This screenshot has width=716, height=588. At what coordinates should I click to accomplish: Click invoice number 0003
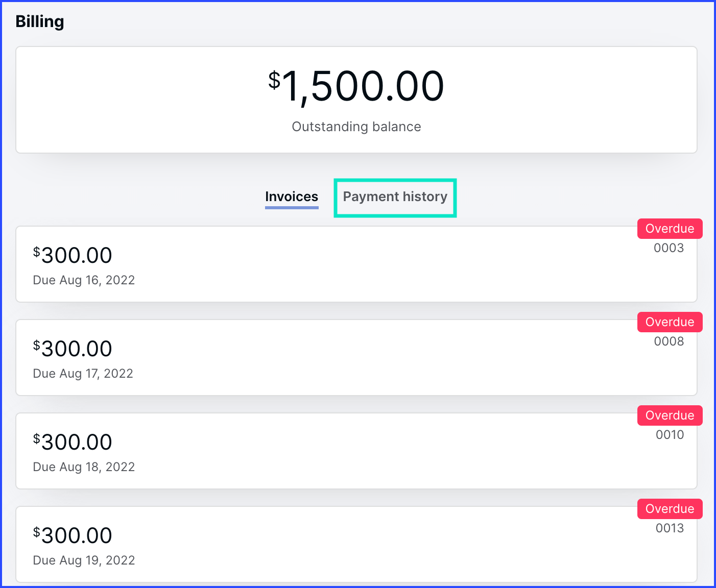click(669, 248)
